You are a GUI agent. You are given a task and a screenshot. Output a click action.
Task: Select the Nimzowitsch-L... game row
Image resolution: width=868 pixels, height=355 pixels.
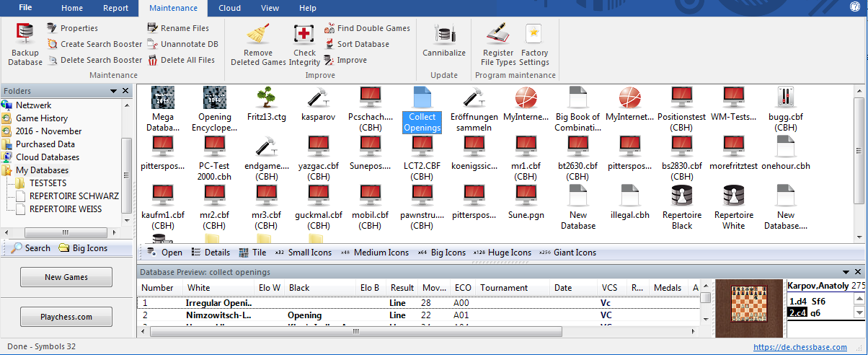[x=418, y=315]
